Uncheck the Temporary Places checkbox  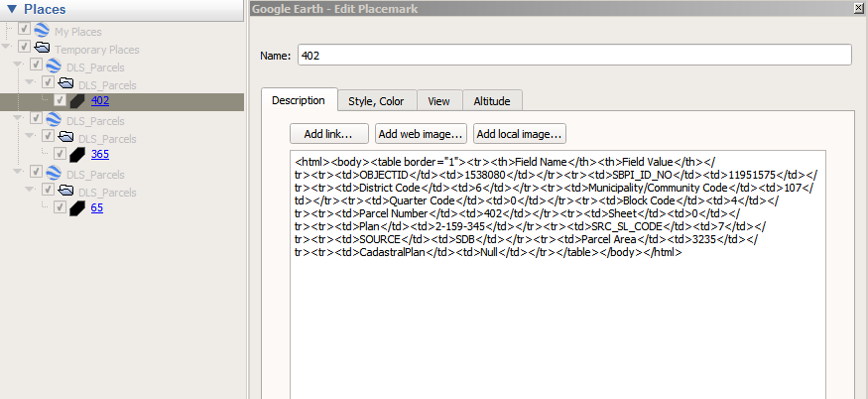[x=25, y=49]
